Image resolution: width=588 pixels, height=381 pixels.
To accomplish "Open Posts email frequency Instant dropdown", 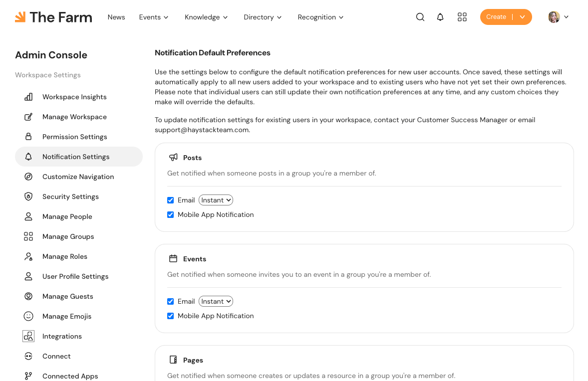I will click(x=216, y=200).
